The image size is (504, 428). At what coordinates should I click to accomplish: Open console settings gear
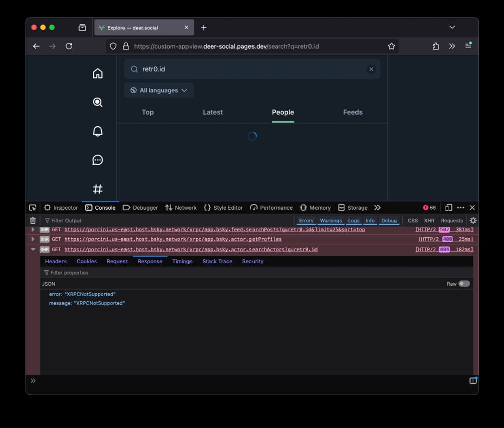(473, 221)
